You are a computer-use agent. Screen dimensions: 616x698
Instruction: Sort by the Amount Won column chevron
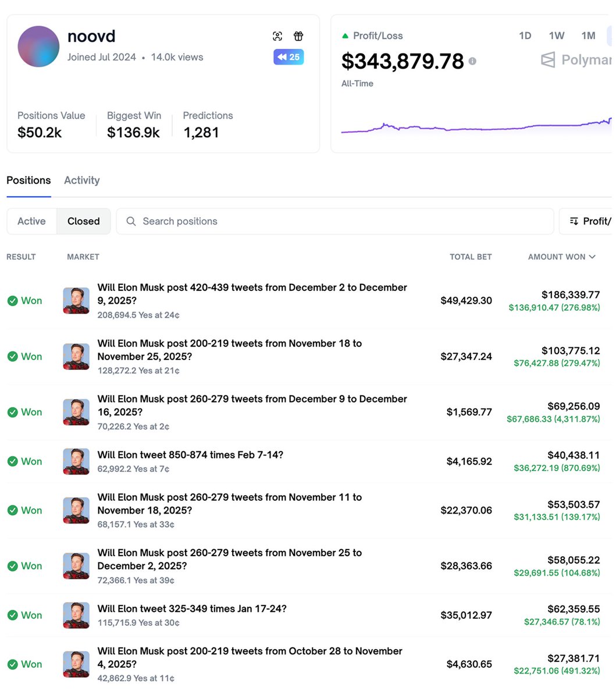pos(592,257)
